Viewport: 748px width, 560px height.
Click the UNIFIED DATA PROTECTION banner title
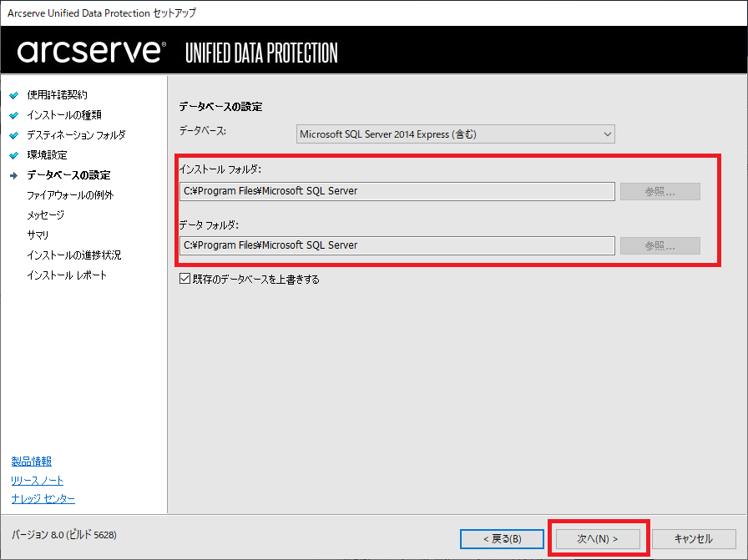pyautogui.click(x=261, y=53)
